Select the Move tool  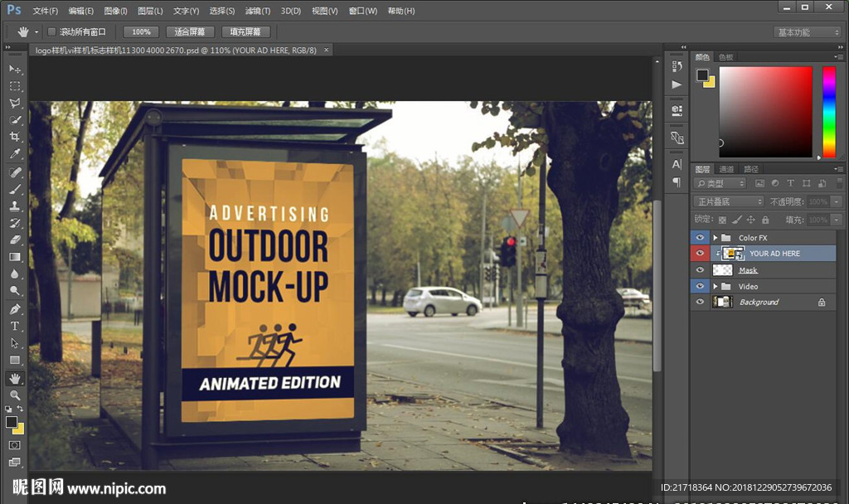(15, 69)
